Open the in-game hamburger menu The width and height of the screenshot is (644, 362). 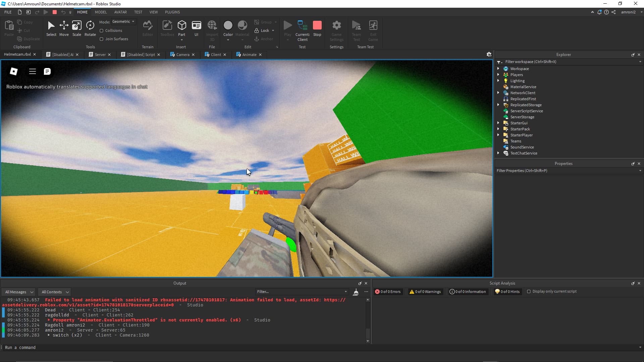click(x=32, y=71)
